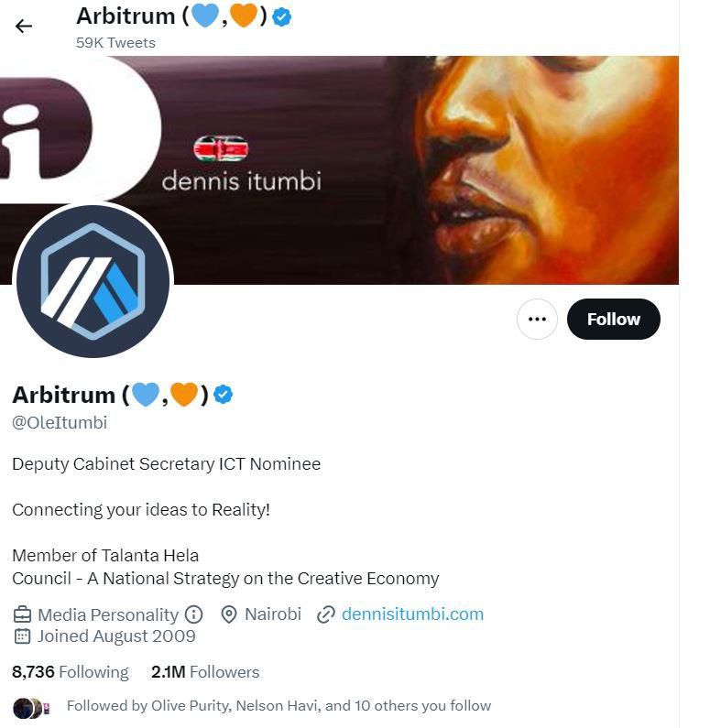This screenshot has width=710, height=728.
Task: Click the mutual follower avatars cluster
Action: 27,707
